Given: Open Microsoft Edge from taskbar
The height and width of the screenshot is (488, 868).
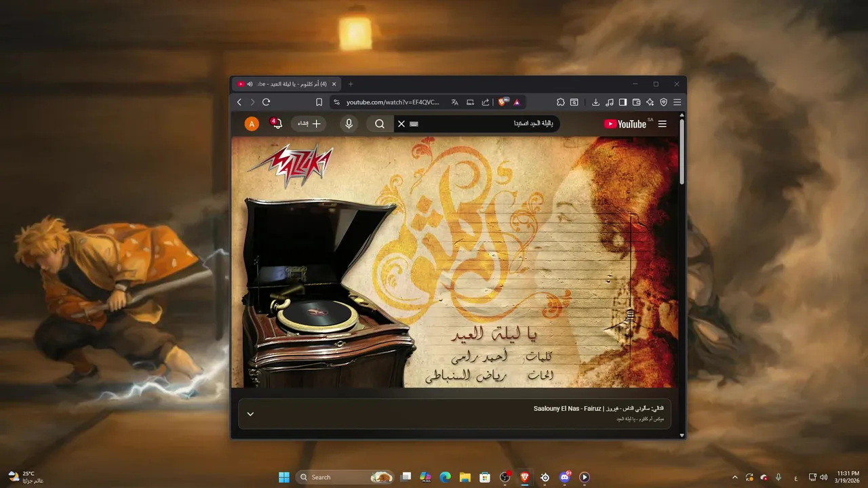Looking at the screenshot, I should [445, 477].
